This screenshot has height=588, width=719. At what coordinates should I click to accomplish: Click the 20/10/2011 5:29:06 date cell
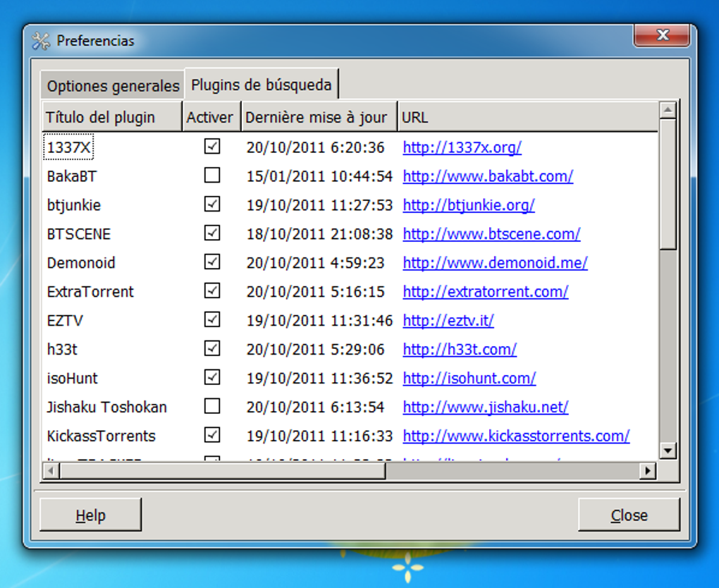coord(316,350)
